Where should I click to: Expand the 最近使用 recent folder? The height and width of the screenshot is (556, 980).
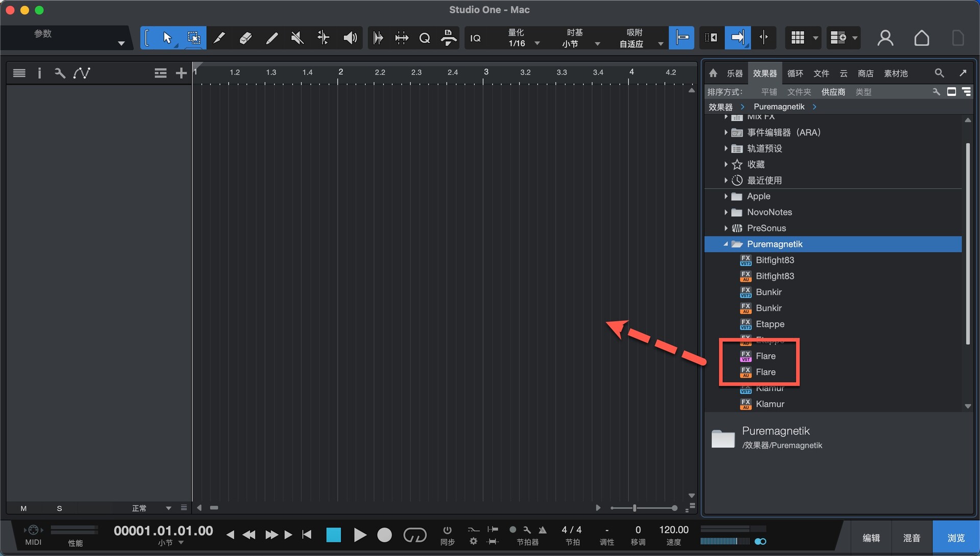coord(726,180)
